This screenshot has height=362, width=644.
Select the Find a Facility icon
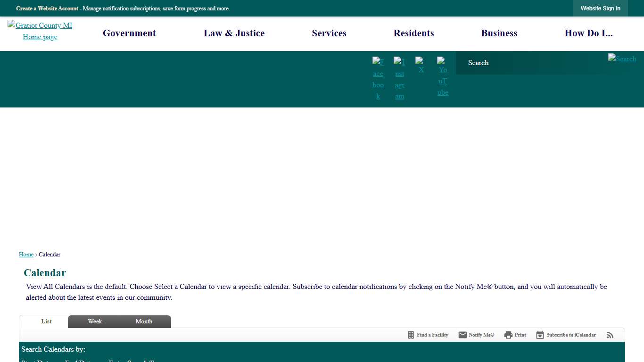[x=410, y=335]
